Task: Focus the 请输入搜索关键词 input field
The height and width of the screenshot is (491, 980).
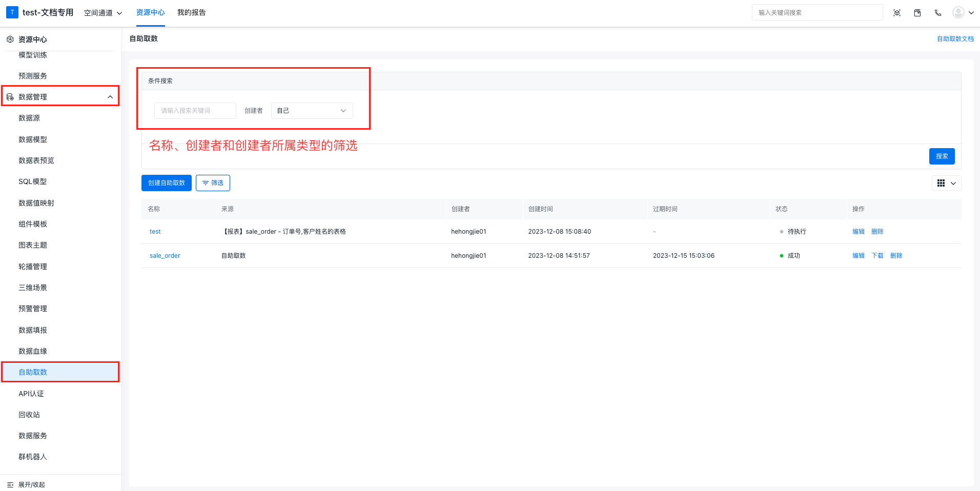Action: [x=195, y=111]
